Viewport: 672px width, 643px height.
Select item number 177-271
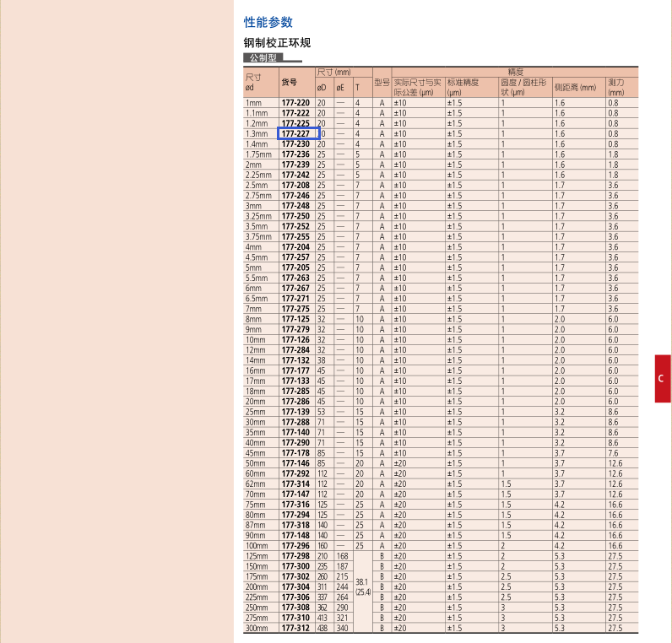(295, 298)
